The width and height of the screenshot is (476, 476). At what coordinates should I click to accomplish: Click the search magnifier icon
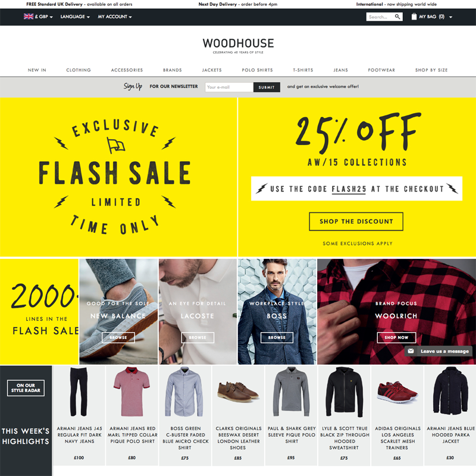tap(397, 17)
